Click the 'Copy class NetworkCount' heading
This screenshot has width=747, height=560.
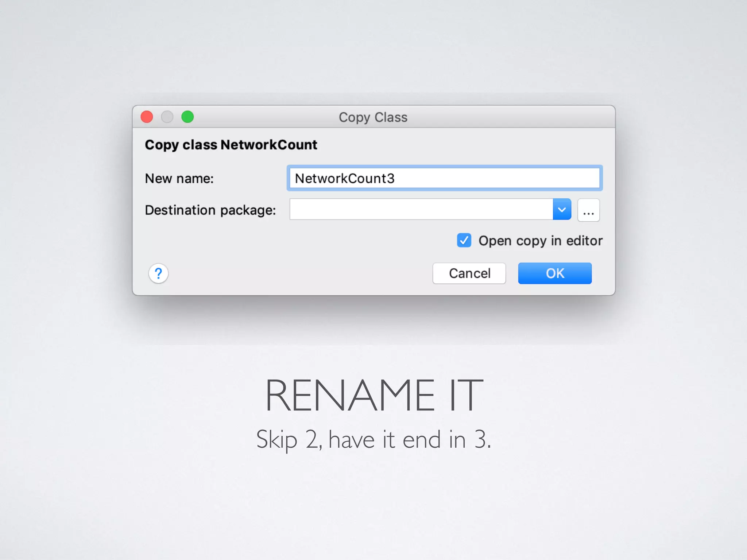pyautogui.click(x=231, y=145)
